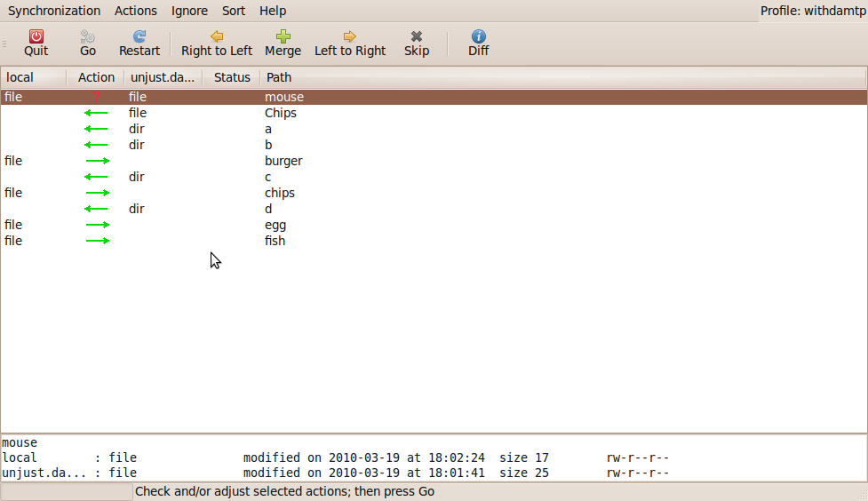This screenshot has width=868, height=501.
Task: Select the Chips file row
Action: point(281,113)
